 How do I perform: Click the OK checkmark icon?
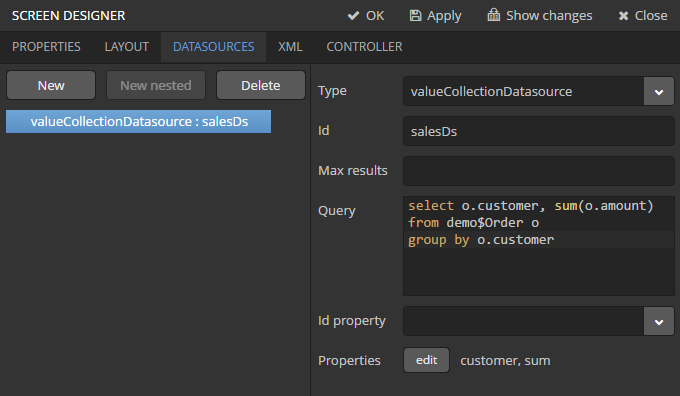[353, 16]
